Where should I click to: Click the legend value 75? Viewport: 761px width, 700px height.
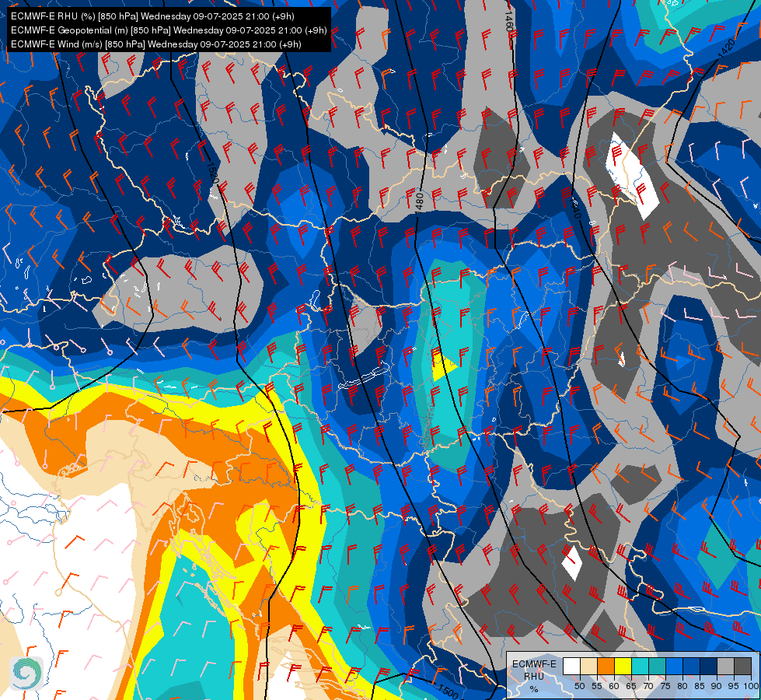[665, 686]
